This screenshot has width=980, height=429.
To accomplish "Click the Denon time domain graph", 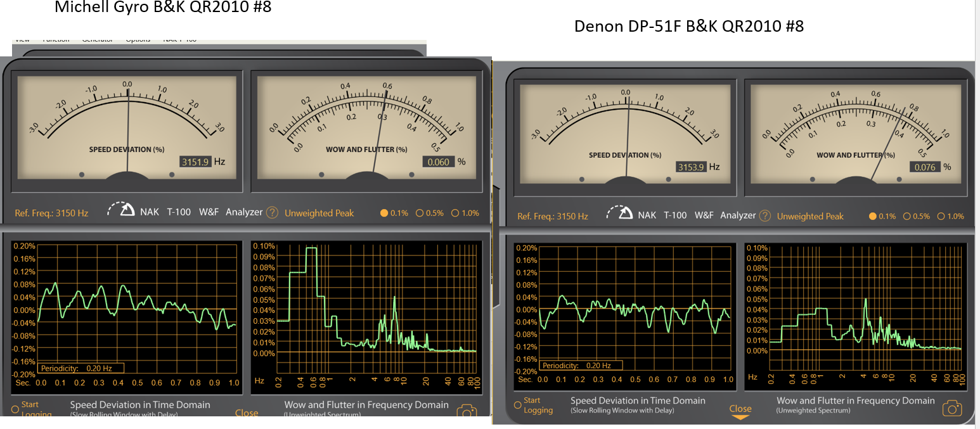I will pyautogui.click(x=636, y=309).
